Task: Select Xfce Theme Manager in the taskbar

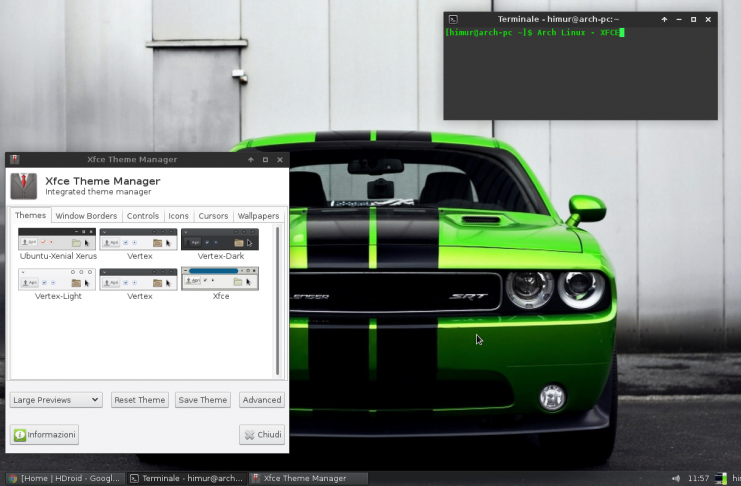Action: (308, 478)
